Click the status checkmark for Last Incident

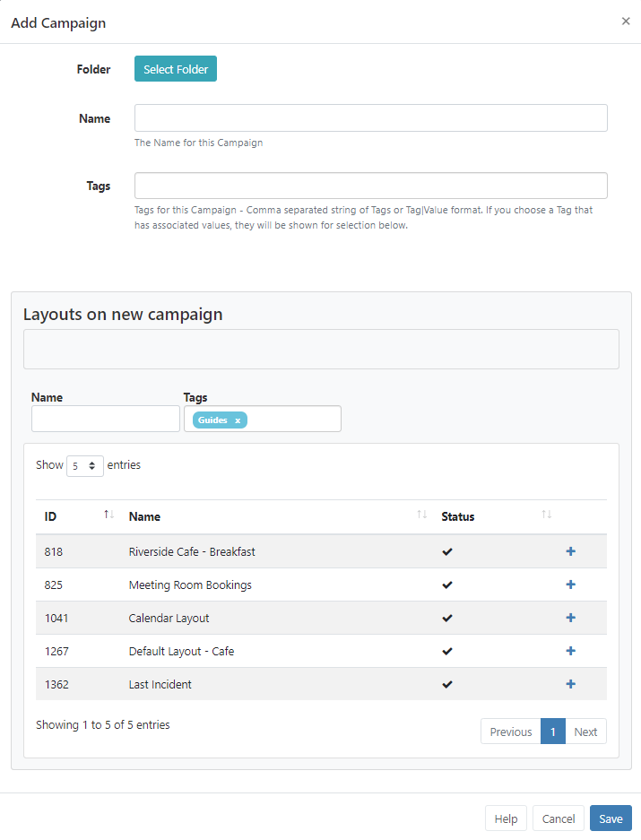pyautogui.click(x=446, y=683)
